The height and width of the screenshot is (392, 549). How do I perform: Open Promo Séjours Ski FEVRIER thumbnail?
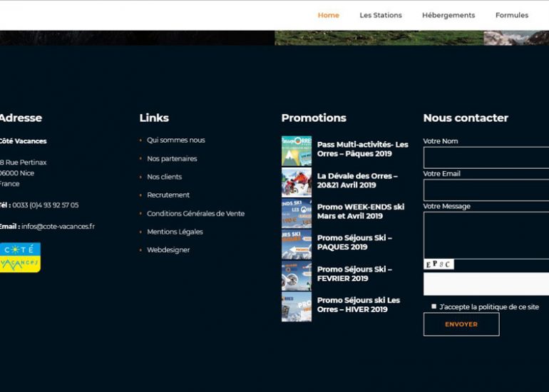pos(297,275)
